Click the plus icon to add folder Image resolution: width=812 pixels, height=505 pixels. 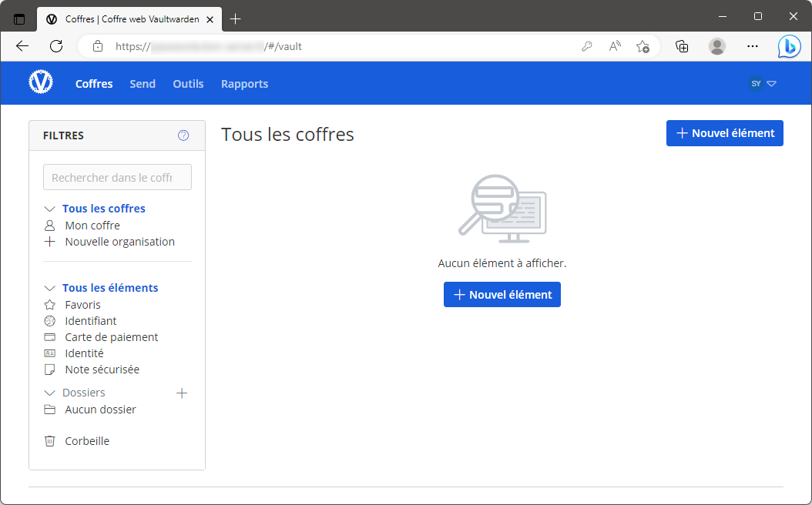[182, 393]
